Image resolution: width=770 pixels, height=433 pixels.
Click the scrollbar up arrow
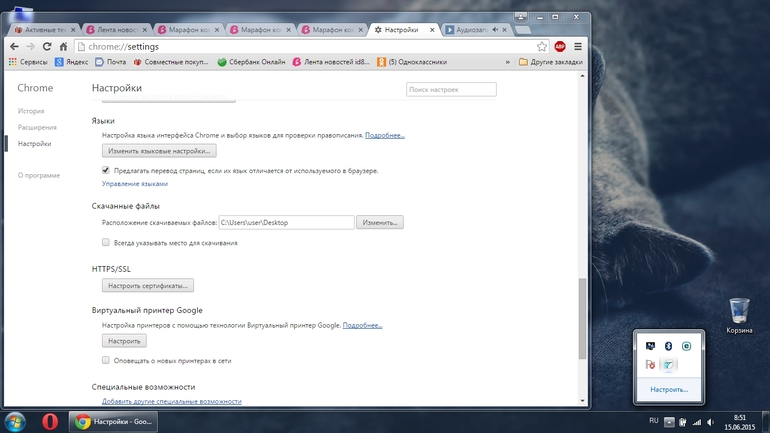click(x=582, y=76)
